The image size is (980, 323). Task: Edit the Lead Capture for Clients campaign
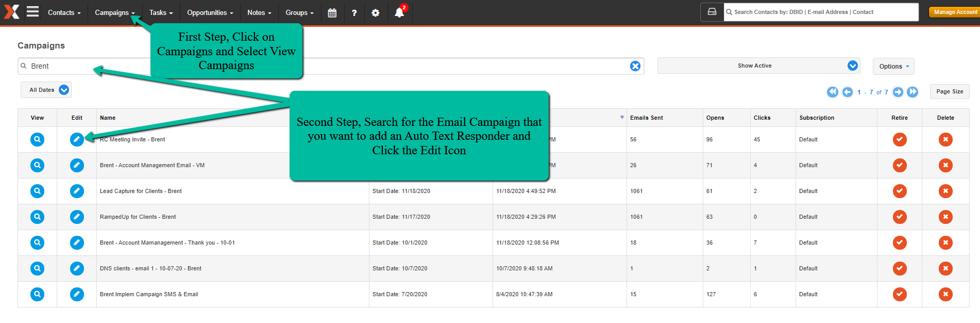(x=77, y=191)
